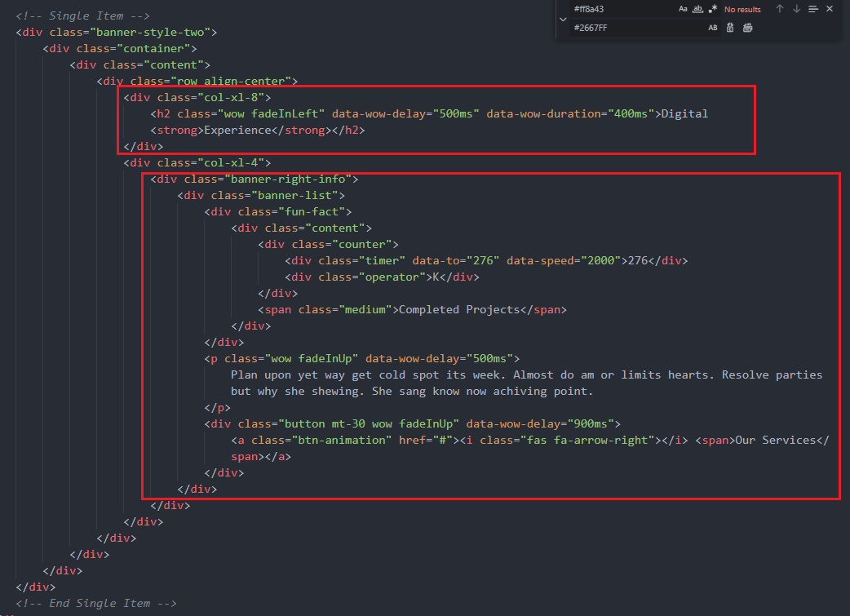The width and height of the screenshot is (850, 616).
Task: Click "banner-right-info" class value
Action: [288, 179]
